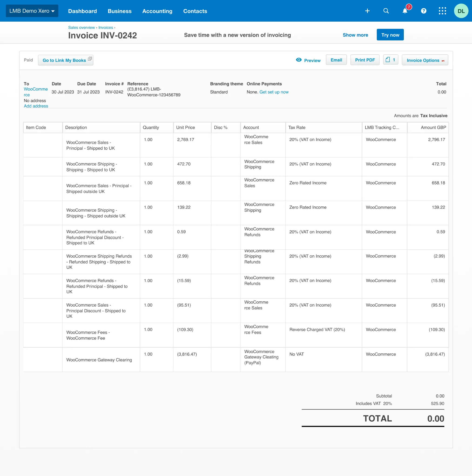Screen dimensions: 472x476
Task: Open the Dashboard menu
Action: click(x=82, y=11)
